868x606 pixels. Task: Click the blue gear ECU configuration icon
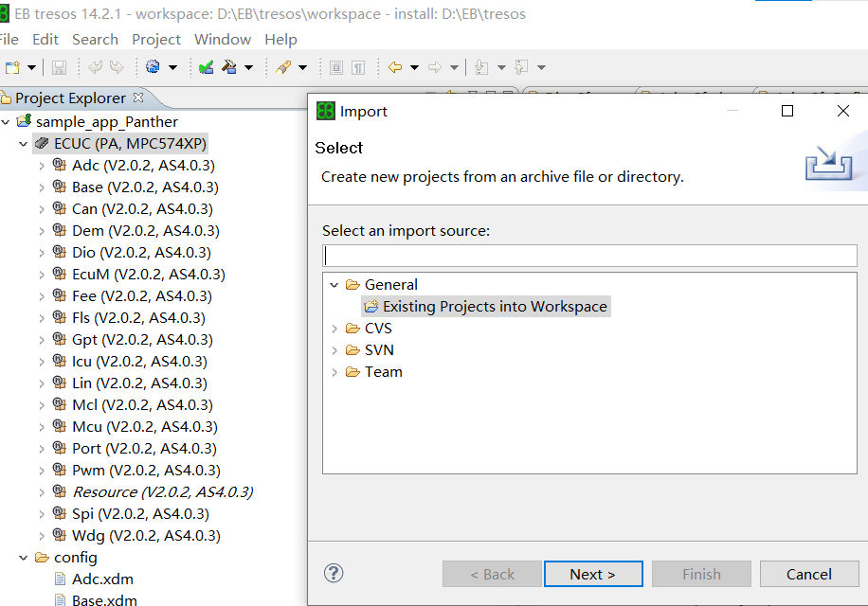click(153, 67)
